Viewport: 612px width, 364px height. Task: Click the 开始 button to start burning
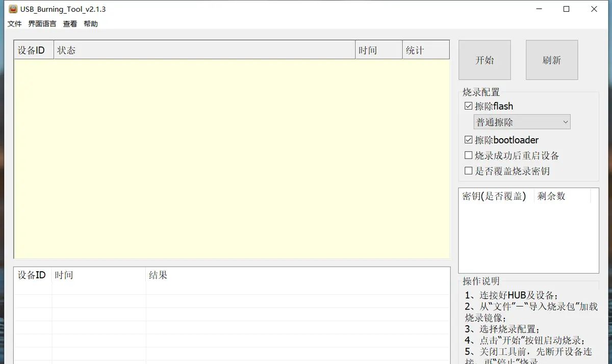point(484,60)
